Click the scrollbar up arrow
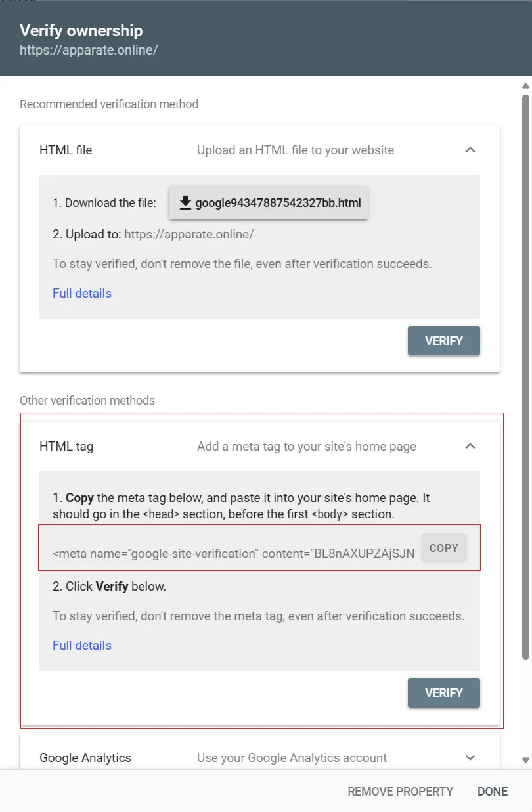Image resolution: width=532 pixels, height=812 pixels. (525, 86)
